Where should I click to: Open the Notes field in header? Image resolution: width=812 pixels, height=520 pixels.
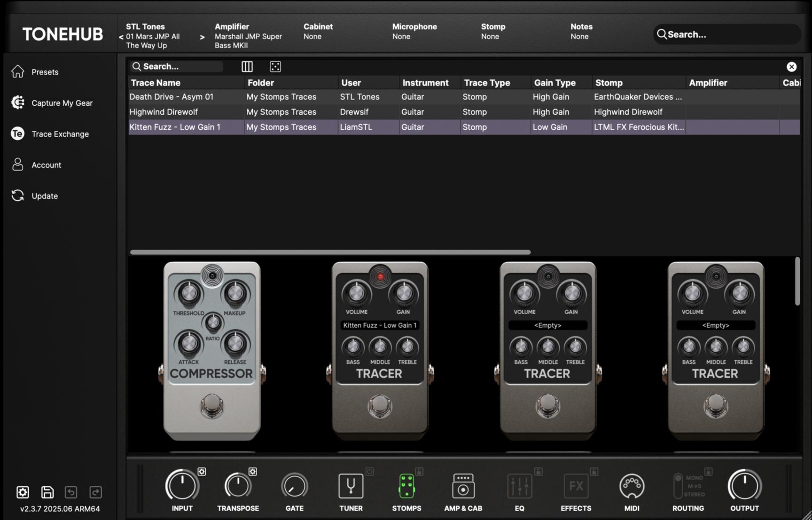point(581,32)
